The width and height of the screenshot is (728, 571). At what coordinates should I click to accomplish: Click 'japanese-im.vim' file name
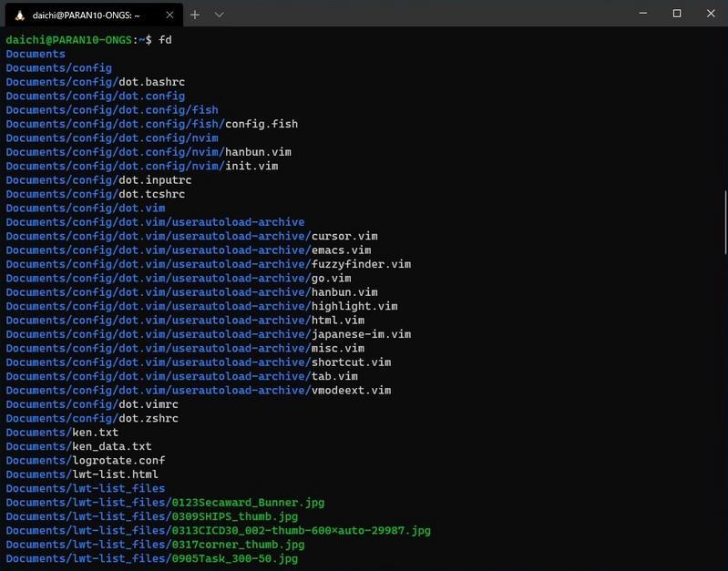(361, 334)
